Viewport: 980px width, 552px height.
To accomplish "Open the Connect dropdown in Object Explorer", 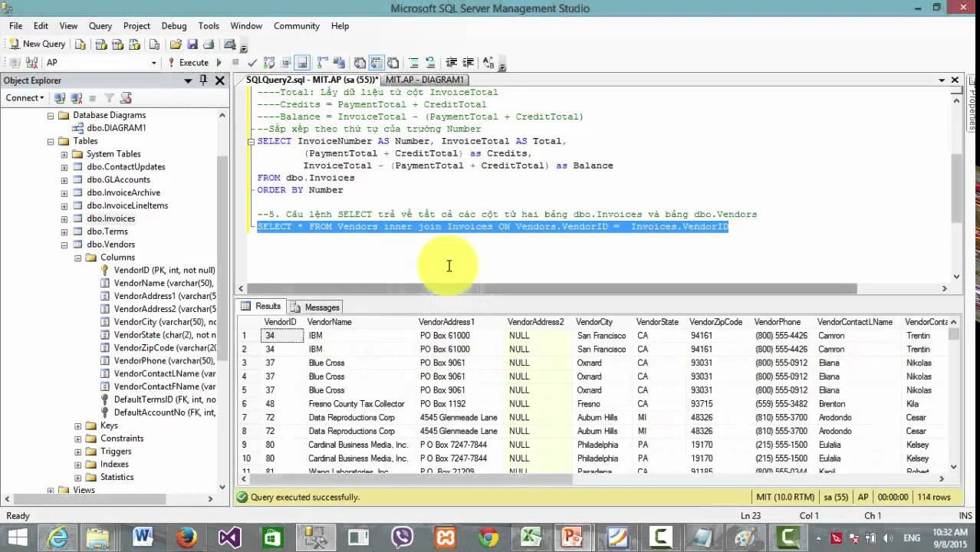I will [25, 98].
